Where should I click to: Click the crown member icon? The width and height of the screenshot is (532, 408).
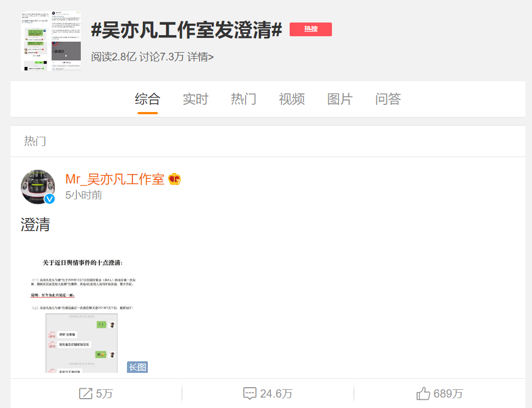click(174, 179)
